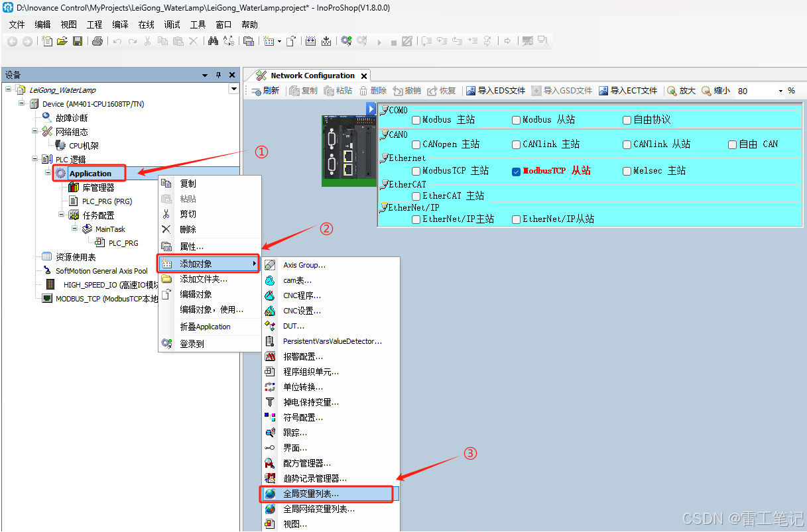Click the 导入ECT文件 button
This screenshot has width=807, height=532.
(628, 91)
